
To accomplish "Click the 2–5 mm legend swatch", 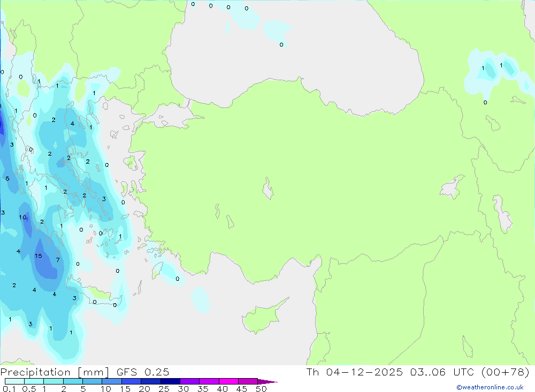I will (73, 381).
